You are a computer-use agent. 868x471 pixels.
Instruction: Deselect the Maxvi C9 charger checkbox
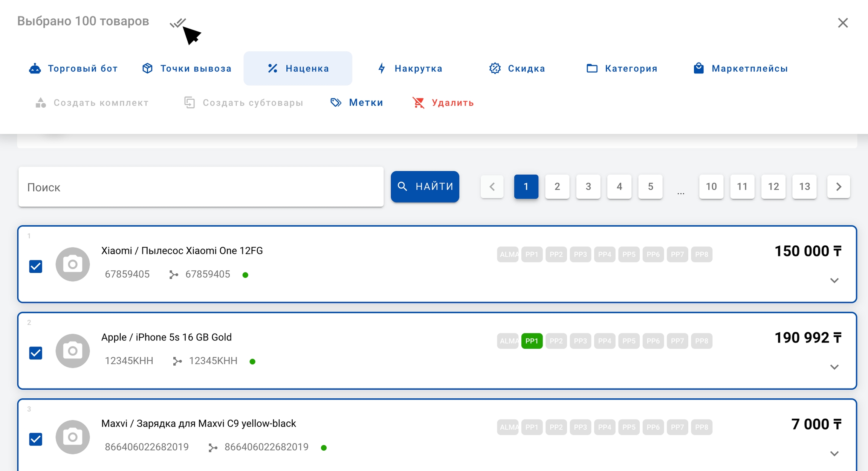pos(36,439)
